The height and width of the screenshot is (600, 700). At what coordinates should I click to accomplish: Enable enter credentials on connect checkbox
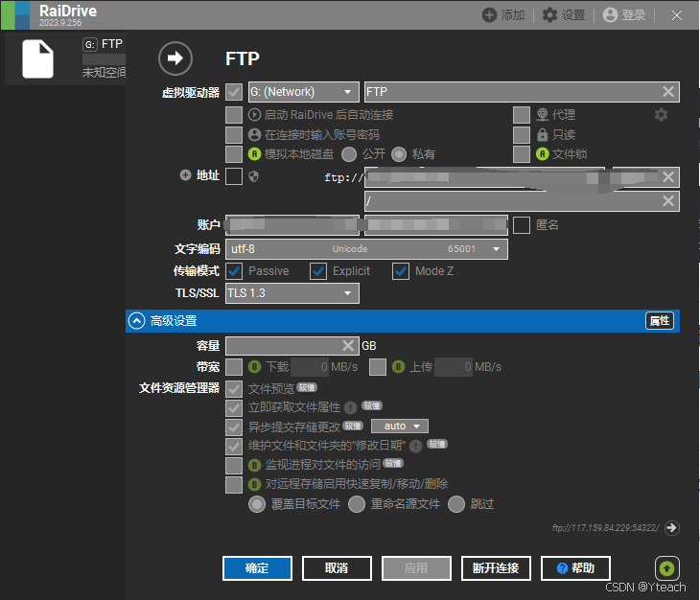(234, 135)
